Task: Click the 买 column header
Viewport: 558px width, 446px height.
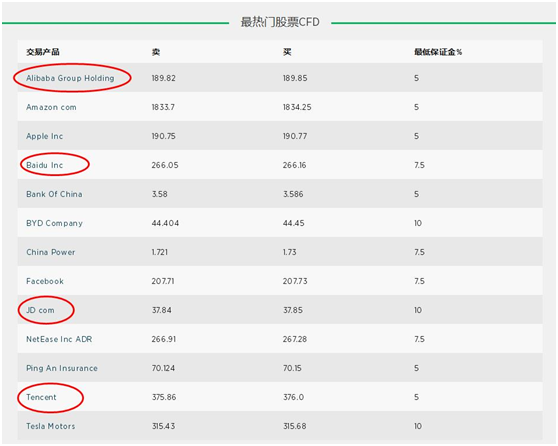Action: [x=287, y=52]
